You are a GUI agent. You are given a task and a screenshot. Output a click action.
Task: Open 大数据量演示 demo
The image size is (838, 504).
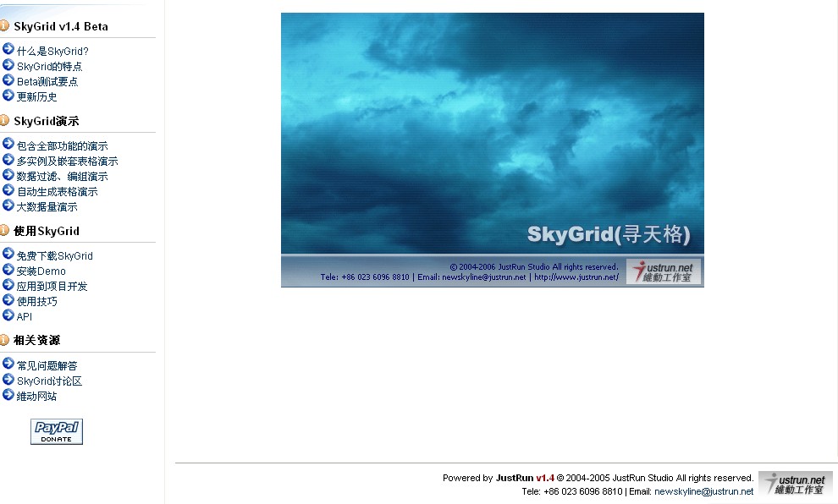[47, 206]
